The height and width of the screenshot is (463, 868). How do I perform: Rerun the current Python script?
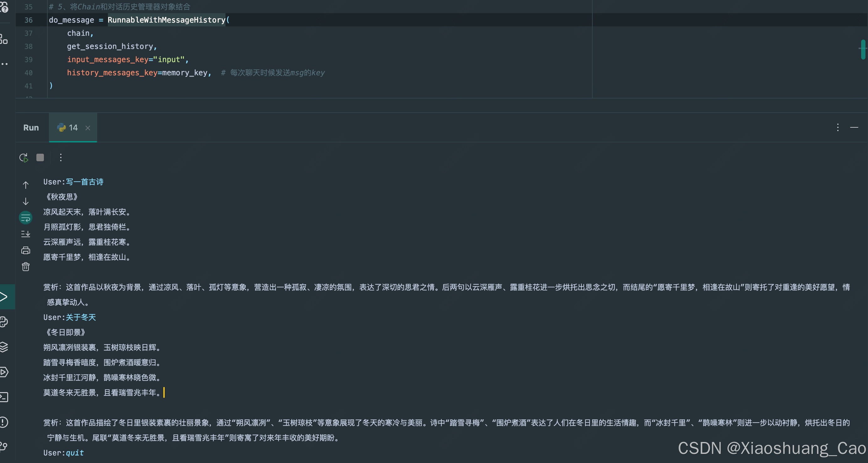pyautogui.click(x=23, y=157)
